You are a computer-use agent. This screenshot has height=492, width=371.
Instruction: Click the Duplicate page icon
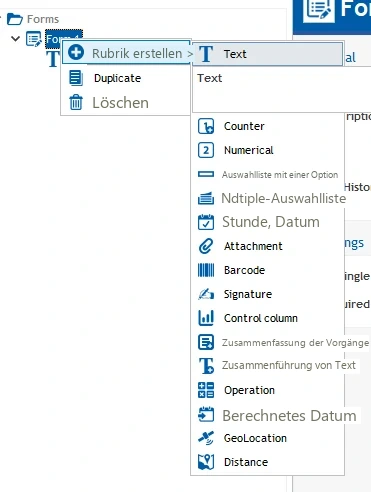76,78
